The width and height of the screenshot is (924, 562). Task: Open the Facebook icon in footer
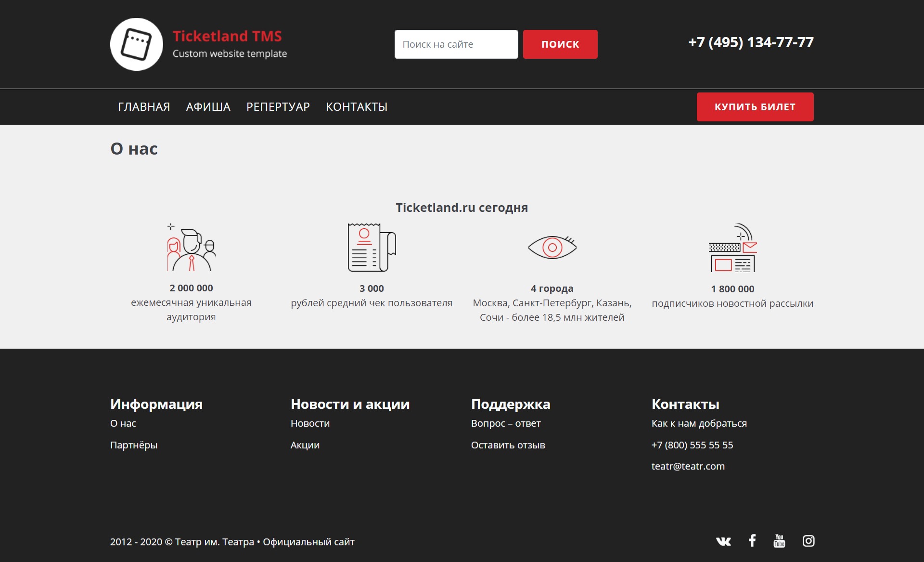tap(752, 541)
